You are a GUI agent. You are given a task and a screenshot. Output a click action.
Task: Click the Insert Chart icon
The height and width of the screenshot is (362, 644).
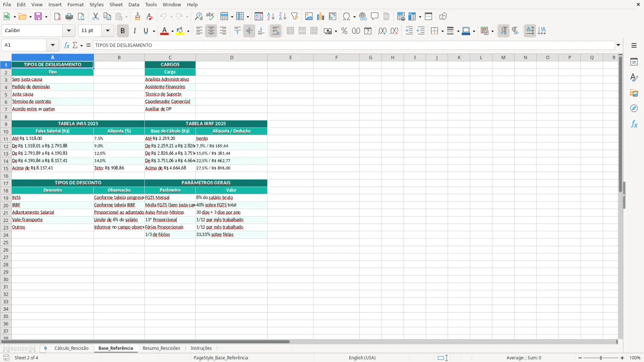(321, 17)
